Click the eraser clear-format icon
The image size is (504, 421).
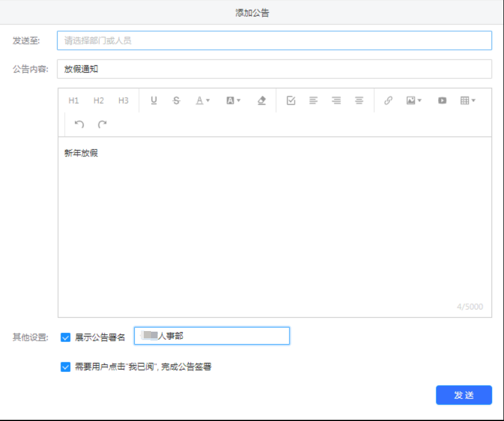click(x=261, y=101)
